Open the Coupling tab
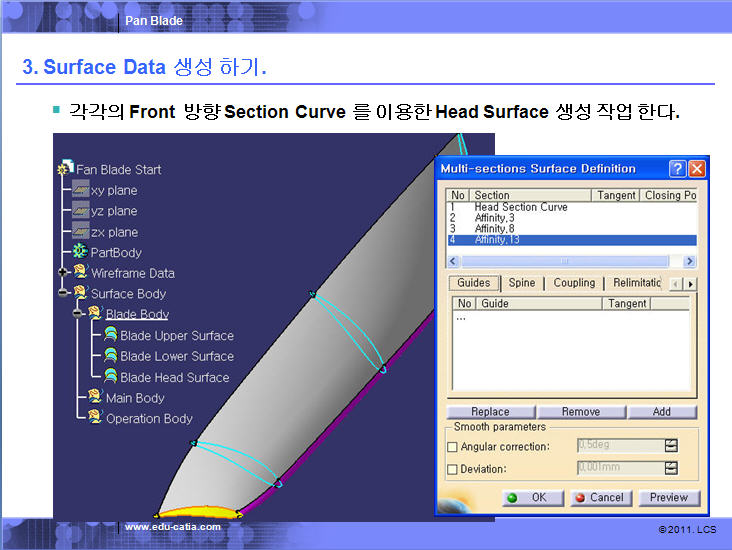The image size is (732, 550). tap(574, 283)
